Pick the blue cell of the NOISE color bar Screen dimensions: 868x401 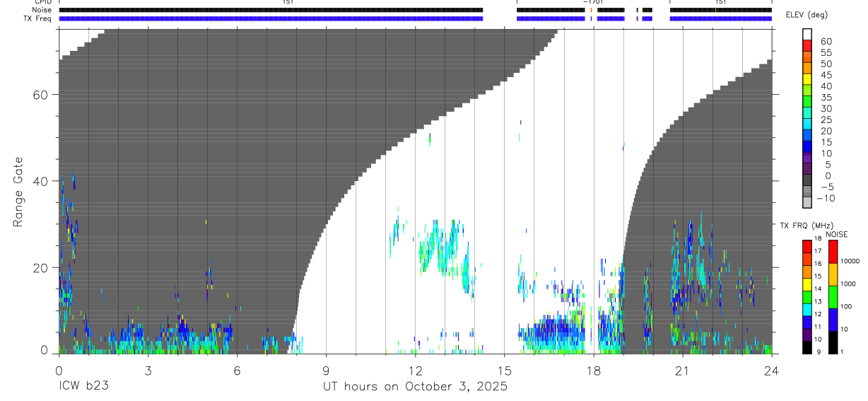click(833, 320)
